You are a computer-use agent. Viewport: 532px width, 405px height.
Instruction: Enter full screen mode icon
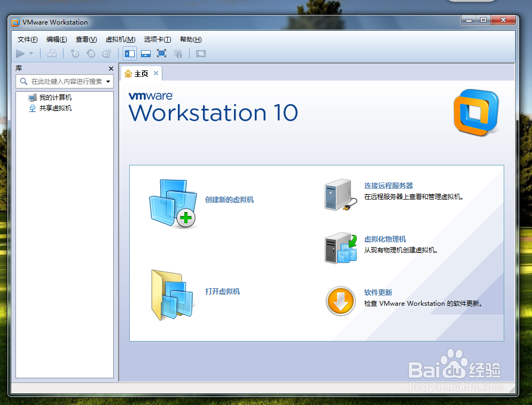tap(162, 53)
